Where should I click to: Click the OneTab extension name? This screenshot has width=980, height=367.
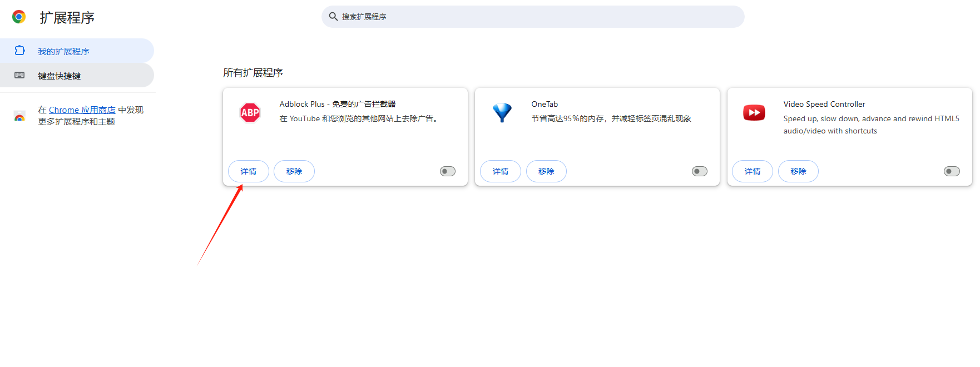tap(545, 104)
